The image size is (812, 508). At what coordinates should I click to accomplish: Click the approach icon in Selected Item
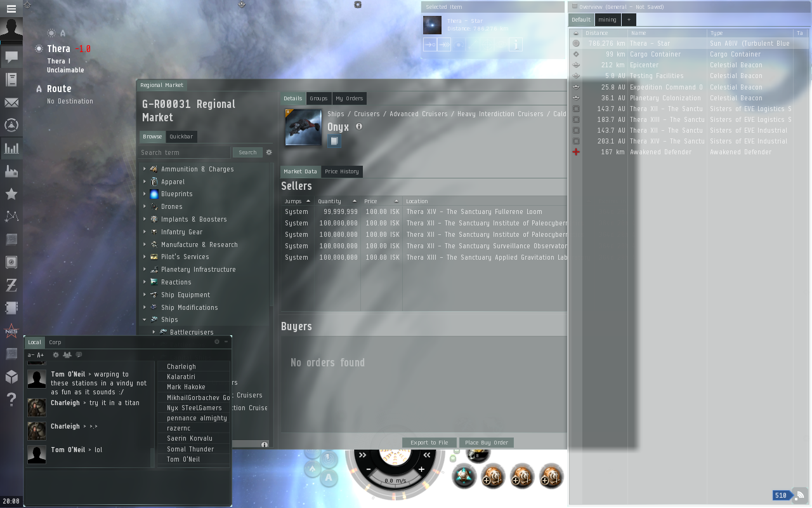(x=430, y=44)
